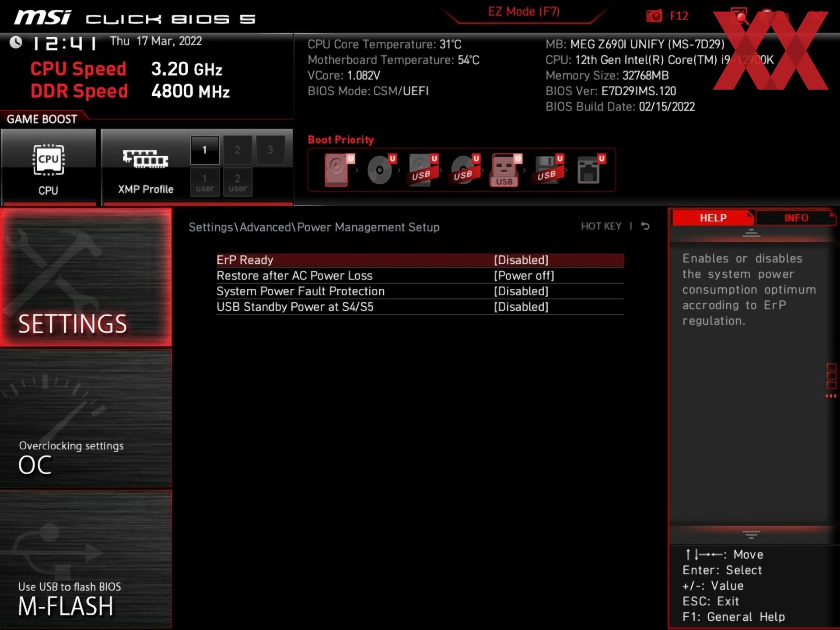Select System Power Fault Protection row
Image resolution: width=840 pixels, height=630 pixels.
click(x=420, y=291)
